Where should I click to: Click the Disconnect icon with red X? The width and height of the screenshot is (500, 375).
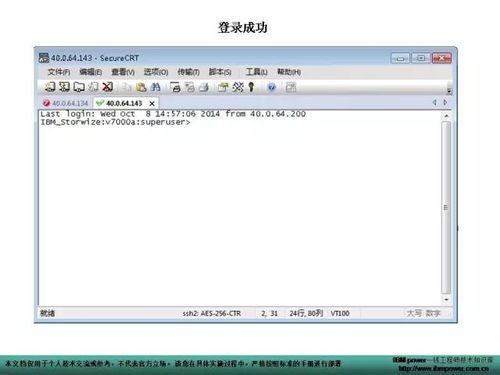pos(107,87)
